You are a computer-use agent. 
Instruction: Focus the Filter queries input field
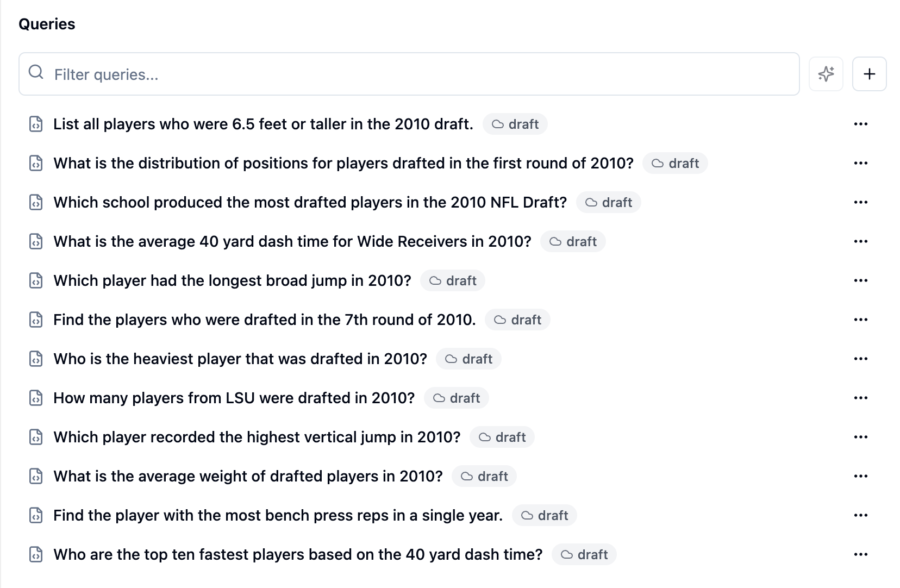tap(409, 74)
